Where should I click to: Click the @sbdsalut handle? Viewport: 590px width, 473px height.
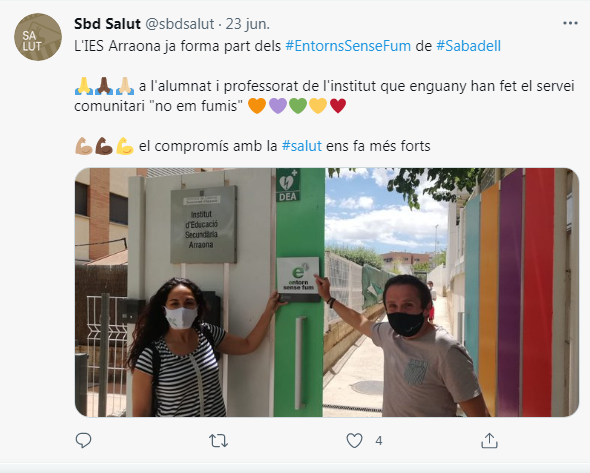[179, 24]
